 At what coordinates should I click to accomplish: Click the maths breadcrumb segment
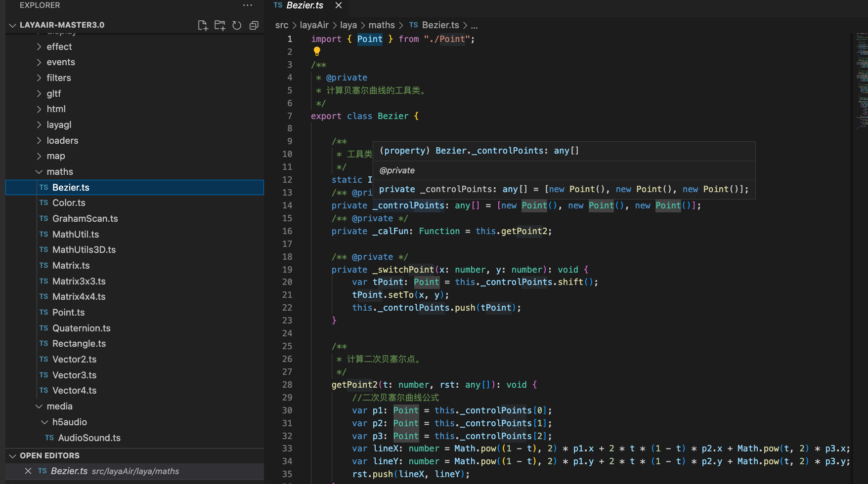pos(381,25)
